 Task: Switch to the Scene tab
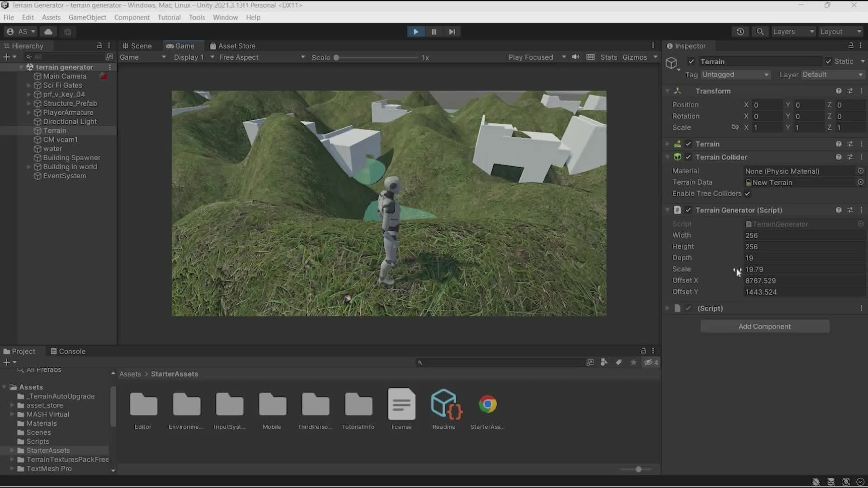pos(137,46)
